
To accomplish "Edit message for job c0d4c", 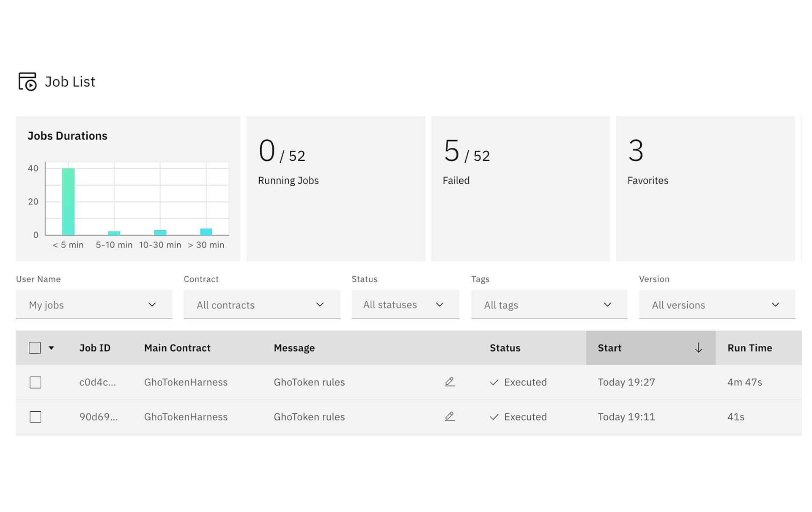I will pos(450,382).
